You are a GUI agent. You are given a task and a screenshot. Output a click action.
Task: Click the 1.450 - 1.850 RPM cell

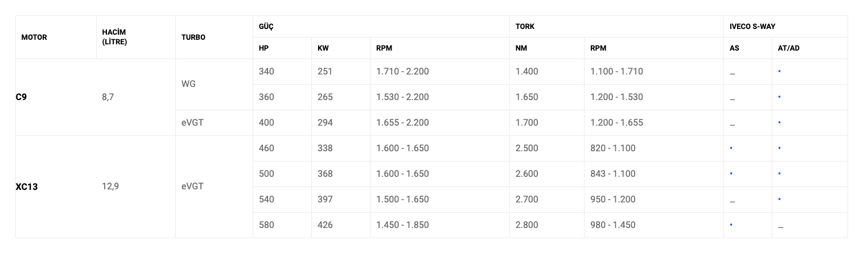[402, 225]
